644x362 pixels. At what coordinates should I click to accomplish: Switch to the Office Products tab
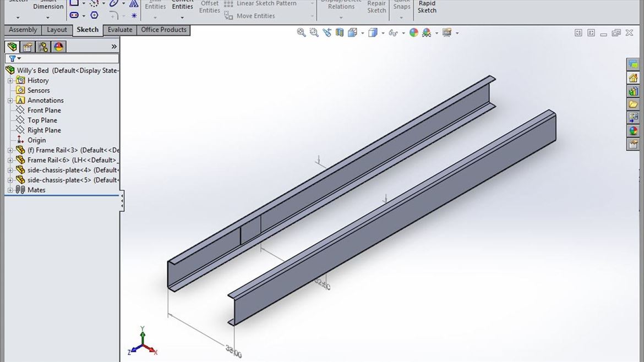tap(164, 30)
